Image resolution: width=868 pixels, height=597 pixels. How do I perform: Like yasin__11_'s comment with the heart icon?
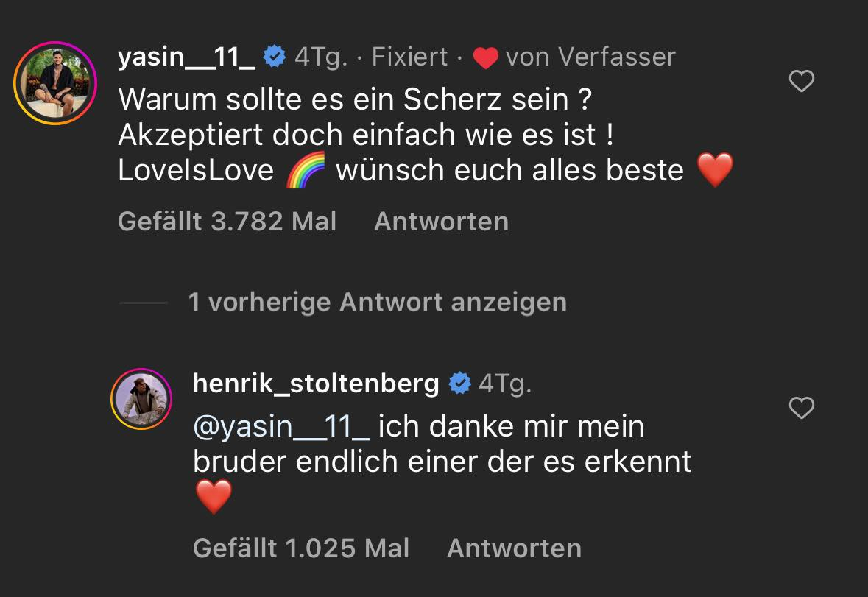tap(801, 81)
